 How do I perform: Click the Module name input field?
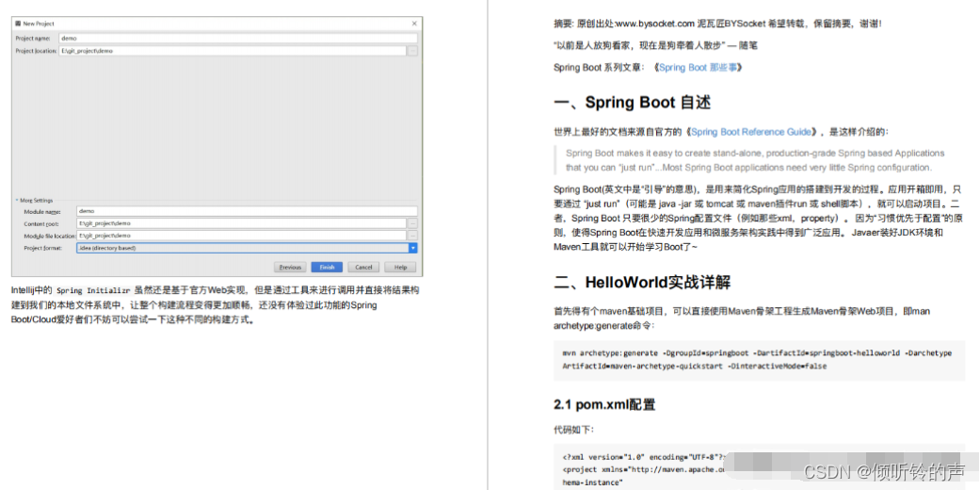(247, 211)
